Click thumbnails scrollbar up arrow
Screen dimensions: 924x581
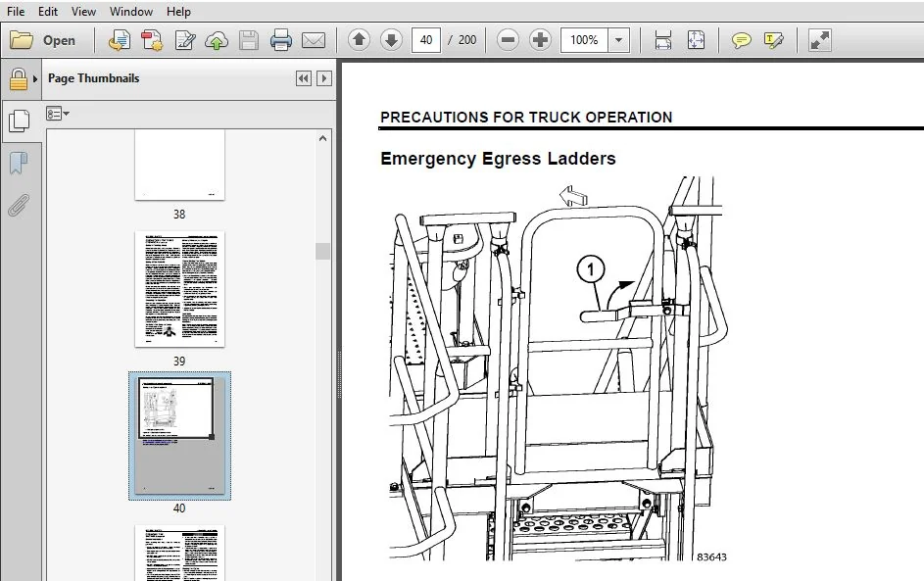[322, 138]
